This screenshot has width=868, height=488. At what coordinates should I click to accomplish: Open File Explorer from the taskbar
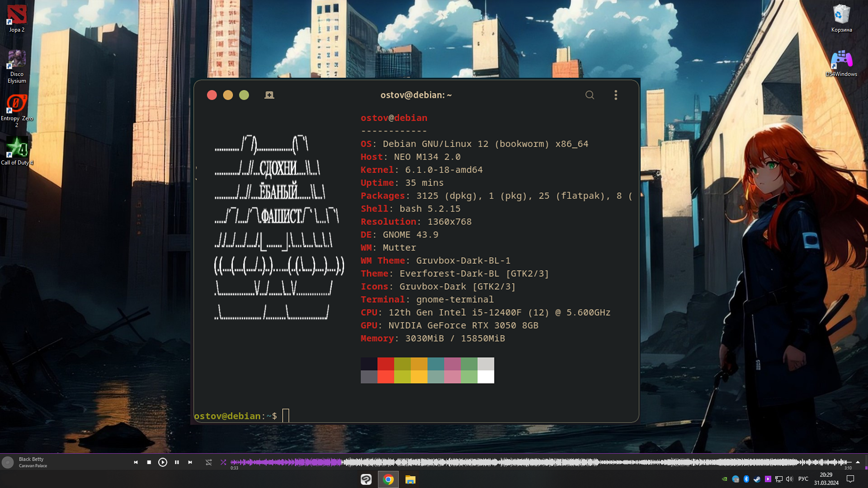(x=410, y=479)
